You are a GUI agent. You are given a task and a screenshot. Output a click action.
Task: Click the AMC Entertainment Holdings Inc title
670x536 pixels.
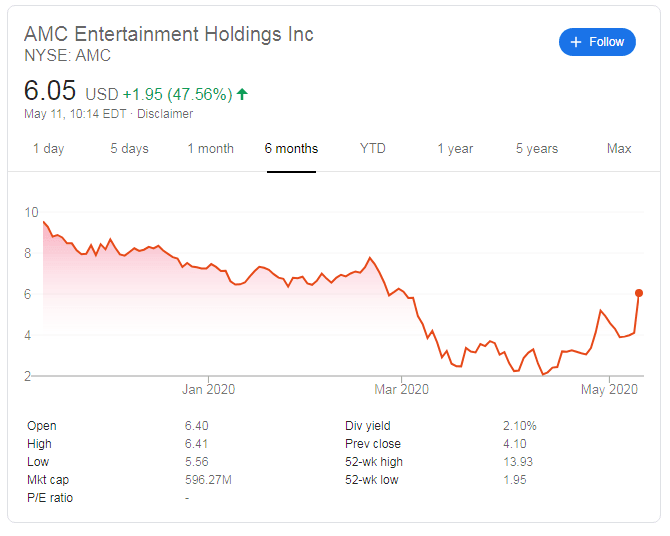point(169,34)
